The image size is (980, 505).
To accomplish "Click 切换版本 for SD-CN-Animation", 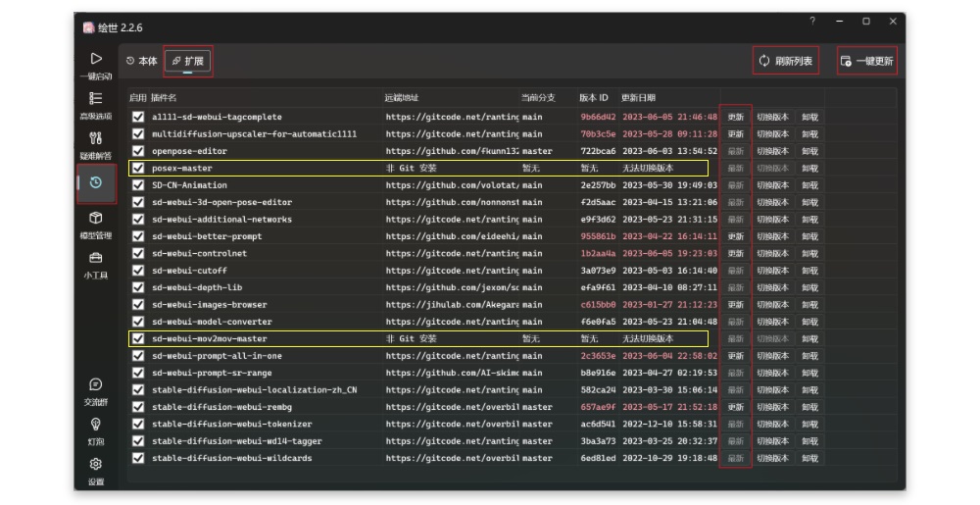I will tap(772, 185).
